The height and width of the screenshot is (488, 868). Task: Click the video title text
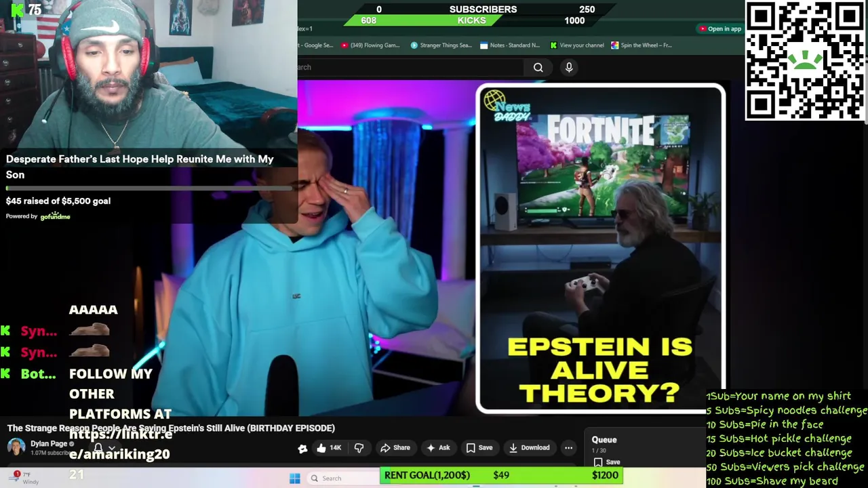(x=171, y=428)
